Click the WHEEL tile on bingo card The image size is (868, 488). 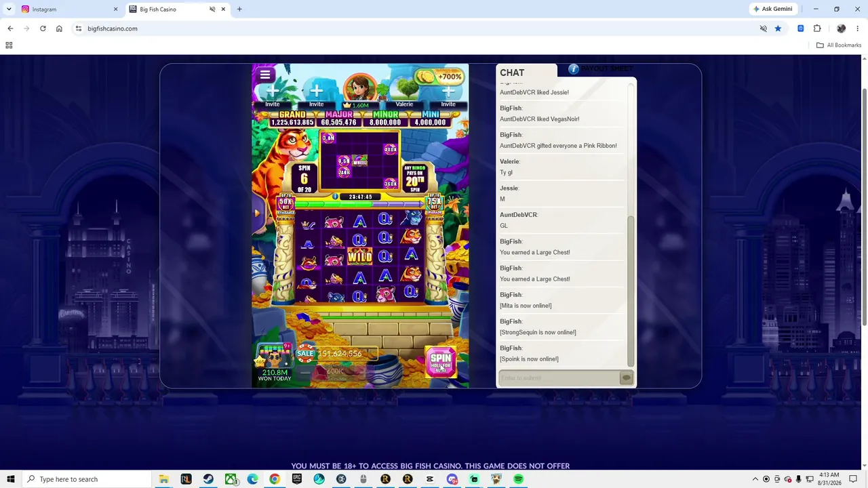(x=359, y=161)
